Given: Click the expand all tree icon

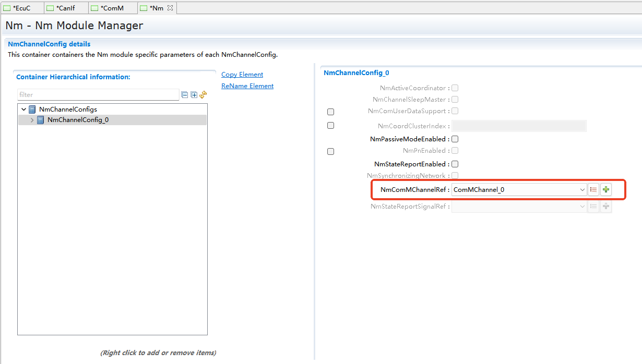Looking at the screenshot, I should pos(194,95).
